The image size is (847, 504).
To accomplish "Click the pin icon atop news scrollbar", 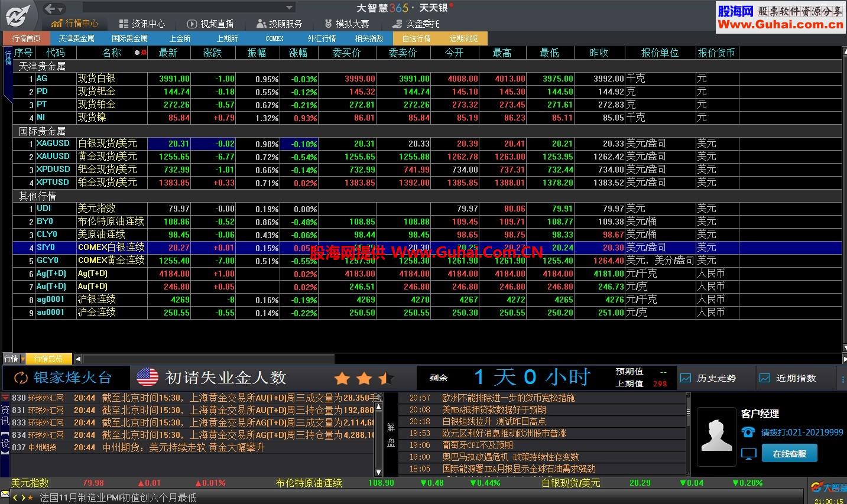I will 379,398.
